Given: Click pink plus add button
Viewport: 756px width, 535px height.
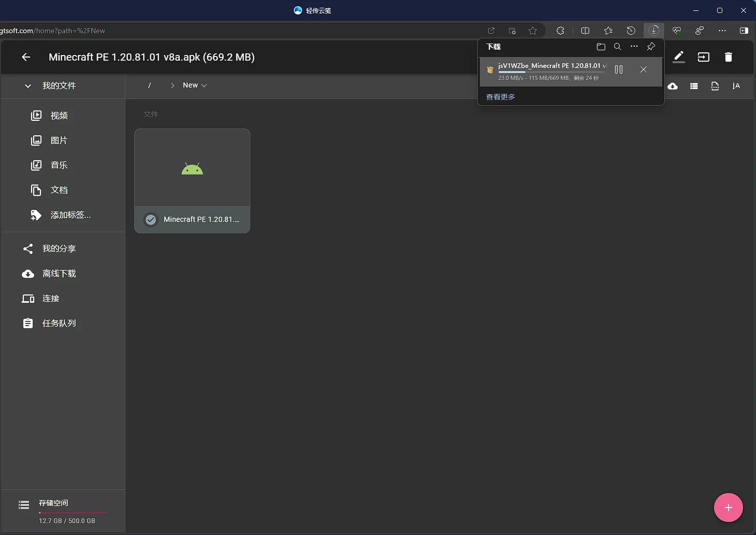Looking at the screenshot, I should click(x=729, y=508).
